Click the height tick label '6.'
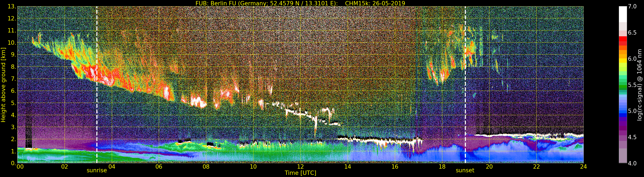644x177 pixels. [x=13, y=91]
